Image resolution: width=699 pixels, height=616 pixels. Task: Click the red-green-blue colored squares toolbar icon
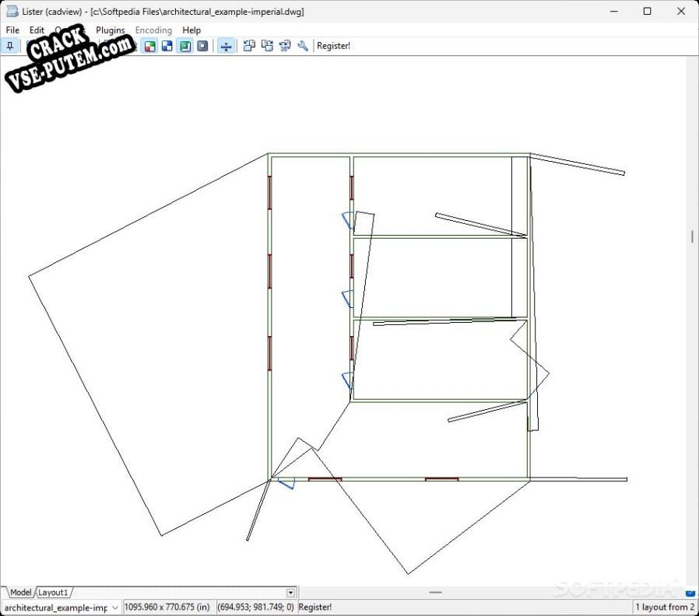coord(149,46)
